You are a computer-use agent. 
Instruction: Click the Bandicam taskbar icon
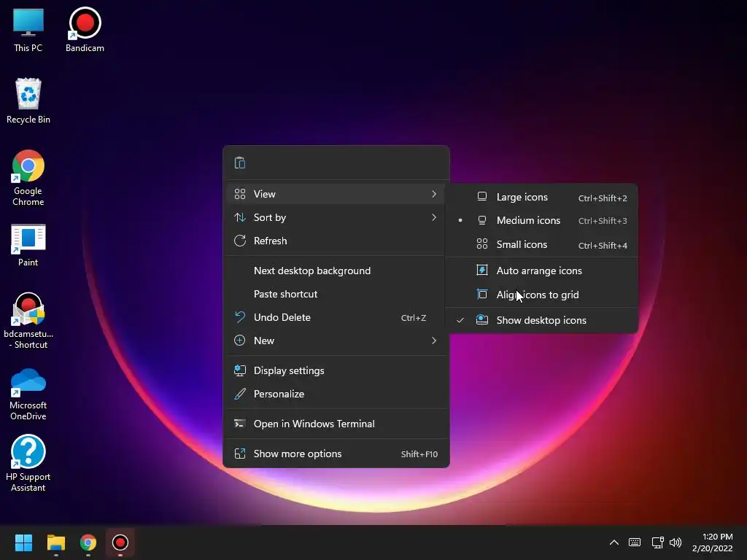(120, 542)
